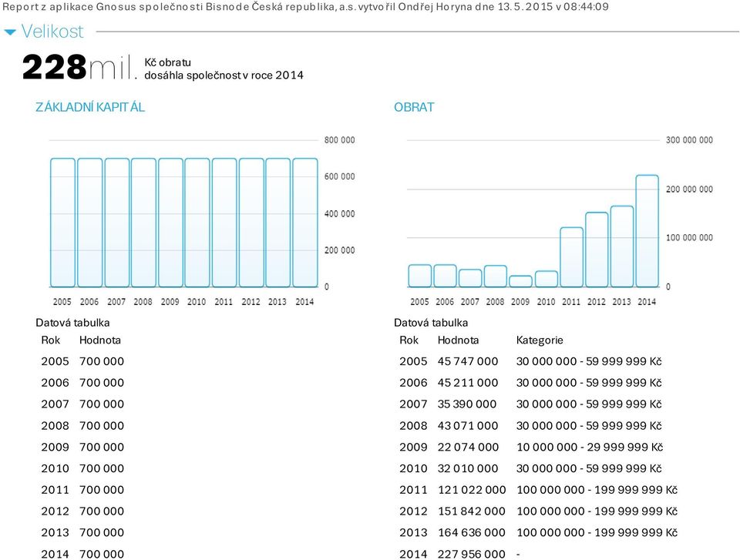Click the 2009 bar in OBRAT chart

pos(520,281)
